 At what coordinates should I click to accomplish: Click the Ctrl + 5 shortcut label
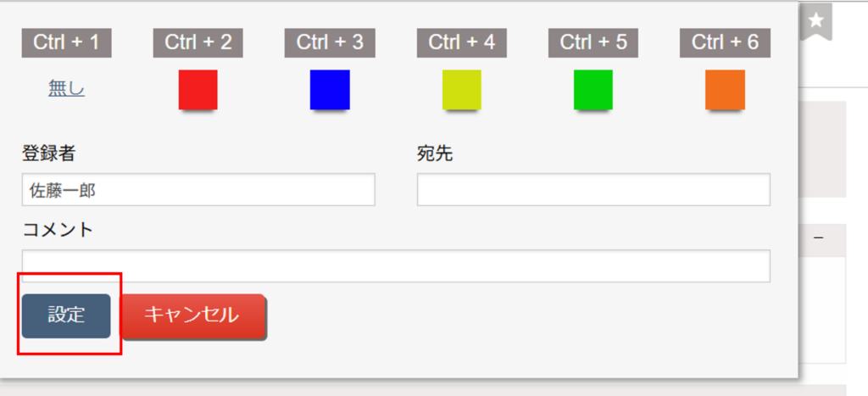click(593, 42)
